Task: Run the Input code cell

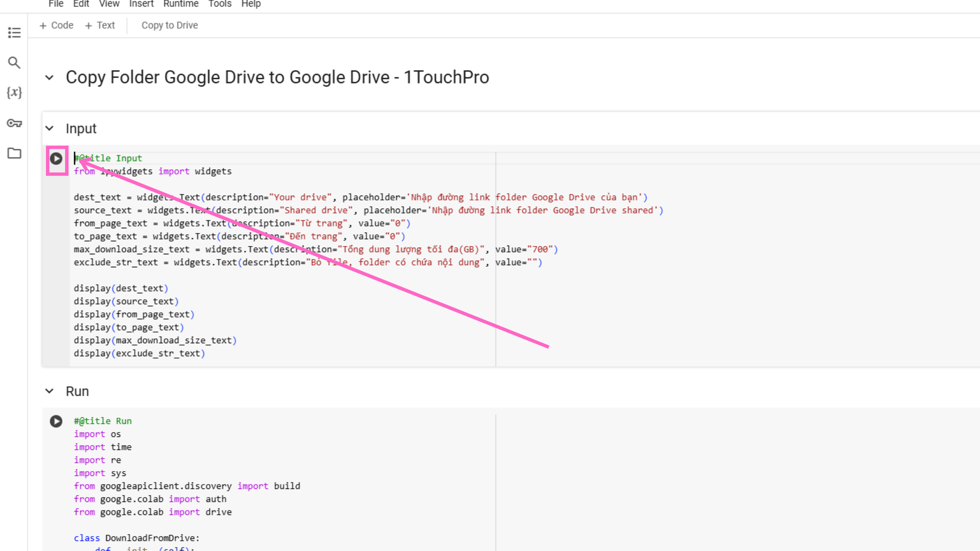Action: 56,159
